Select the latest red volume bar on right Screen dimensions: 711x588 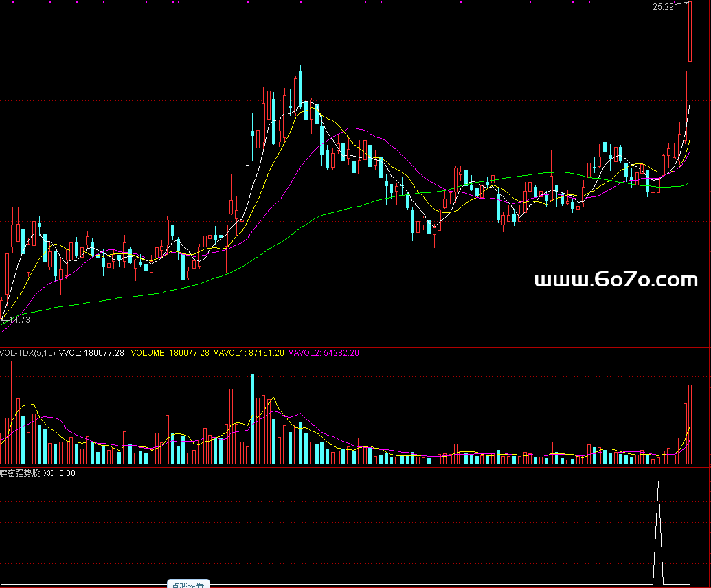pos(689,425)
